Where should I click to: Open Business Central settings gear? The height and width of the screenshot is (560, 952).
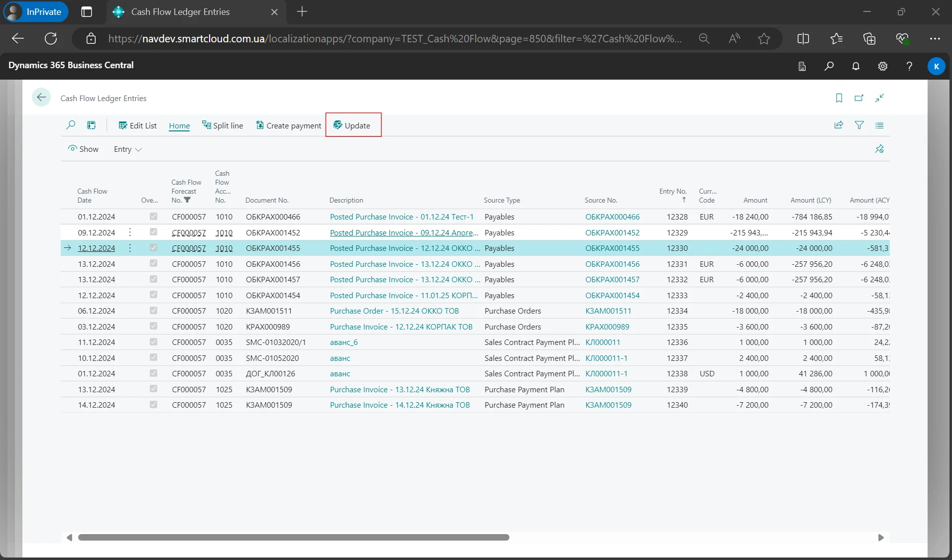882,66
